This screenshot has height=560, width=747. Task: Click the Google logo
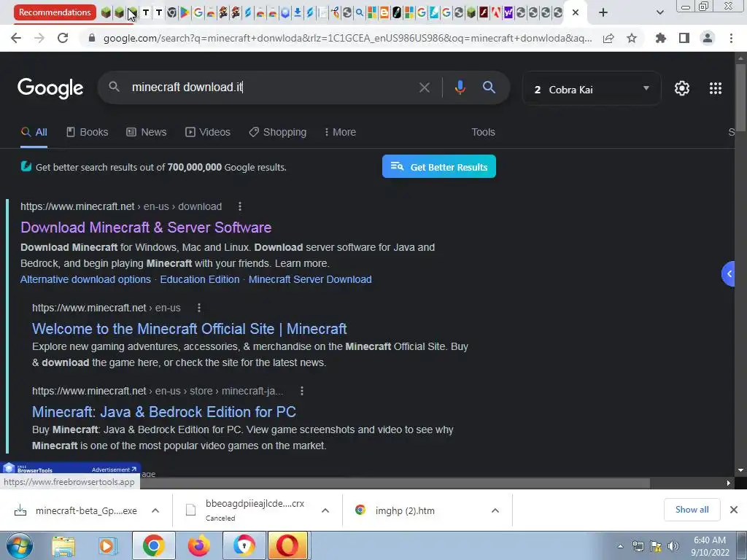[50, 88]
